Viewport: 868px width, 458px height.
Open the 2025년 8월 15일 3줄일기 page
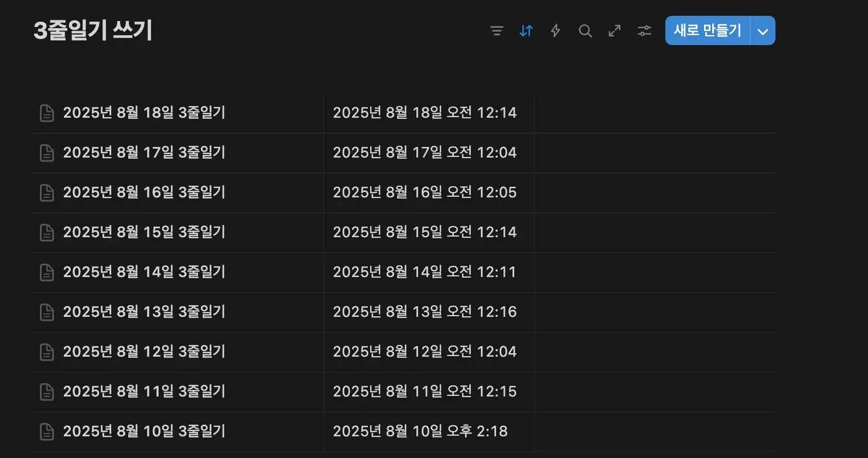click(x=144, y=233)
